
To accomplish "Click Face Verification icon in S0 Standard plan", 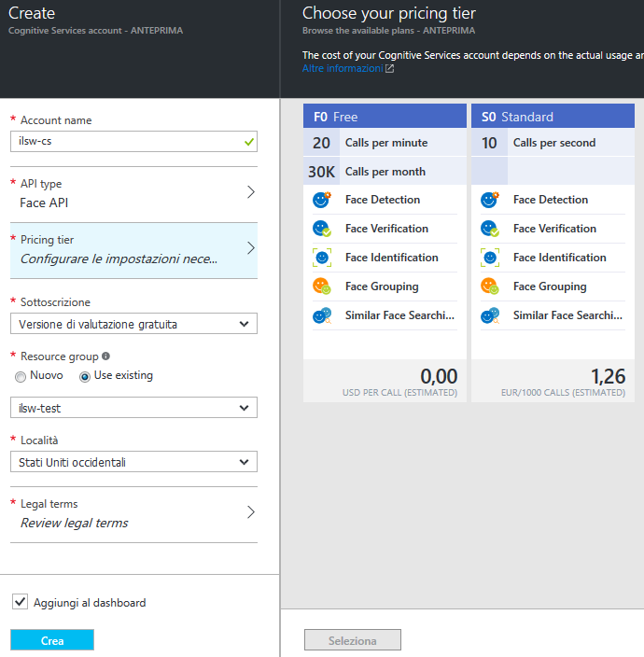I will [490, 229].
